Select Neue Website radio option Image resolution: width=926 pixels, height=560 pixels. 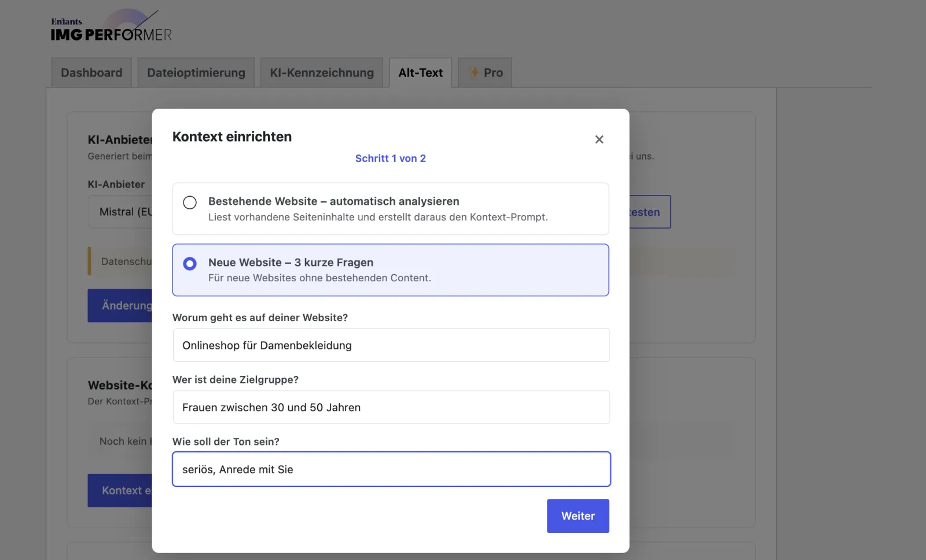(190, 264)
